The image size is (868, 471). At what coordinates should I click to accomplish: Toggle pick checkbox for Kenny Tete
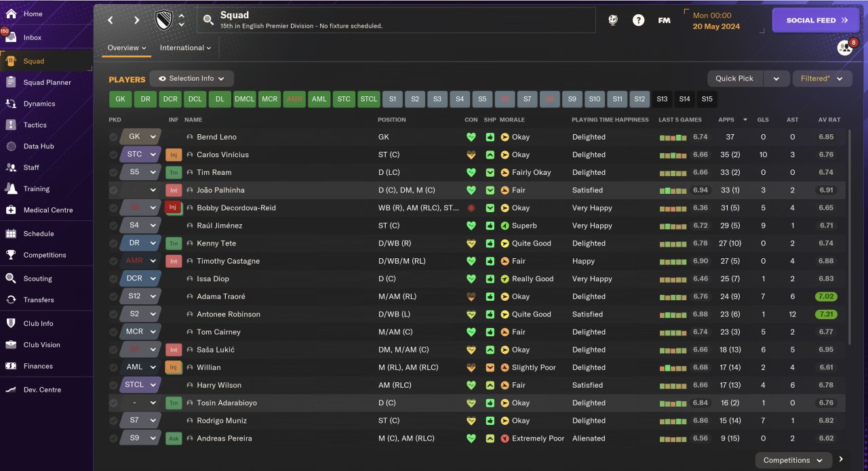click(x=113, y=243)
